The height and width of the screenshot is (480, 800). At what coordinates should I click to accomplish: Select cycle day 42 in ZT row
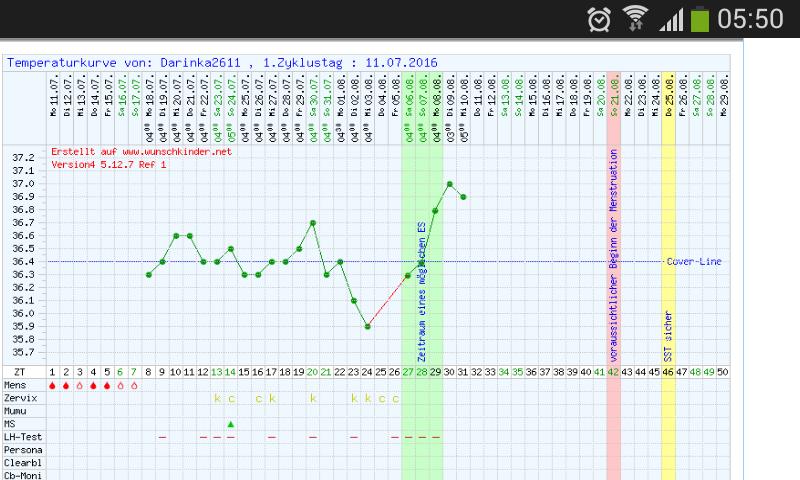coord(613,372)
